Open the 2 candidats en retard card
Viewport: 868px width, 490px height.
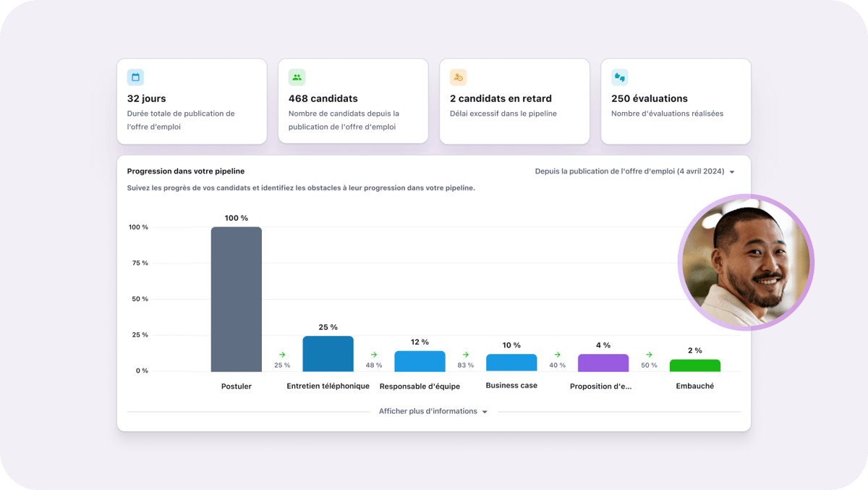click(514, 101)
